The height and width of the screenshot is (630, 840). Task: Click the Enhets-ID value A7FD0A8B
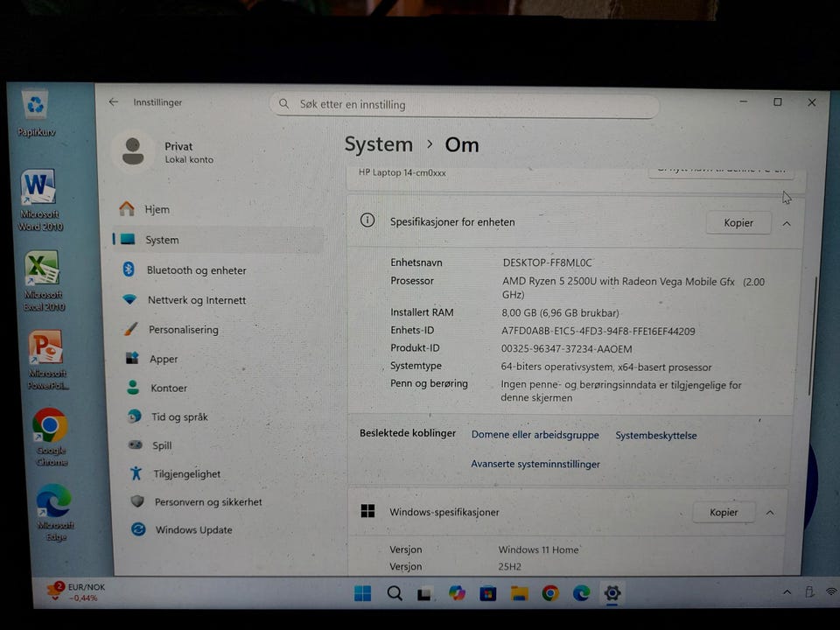tap(598, 331)
